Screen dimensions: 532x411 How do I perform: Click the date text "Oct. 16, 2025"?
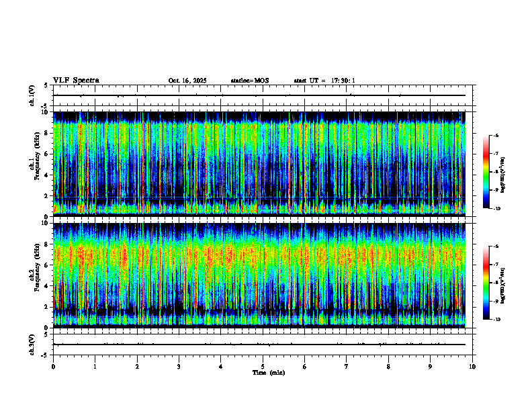pyautogui.click(x=187, y=81)
